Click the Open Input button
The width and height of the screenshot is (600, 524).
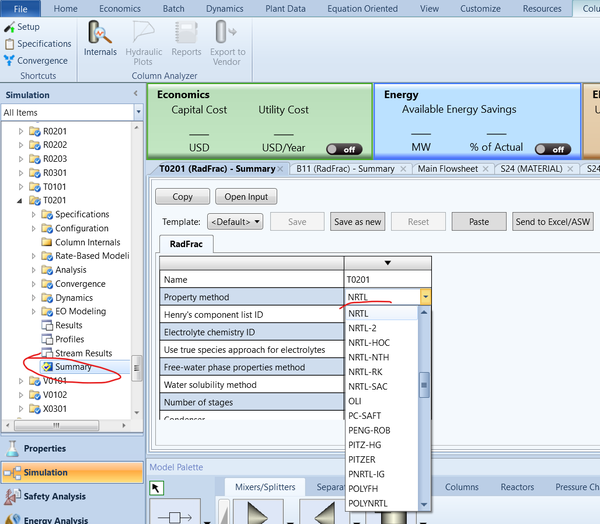click(246, 197)
